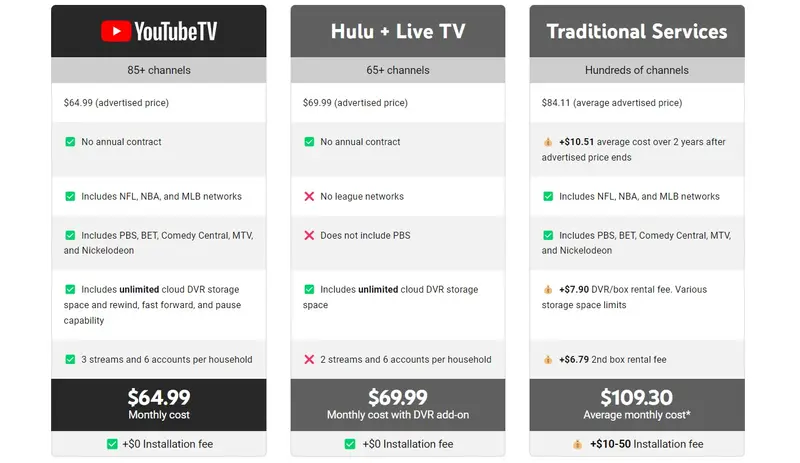Click the YouTube TV logo
800x463 pixels.
[159, 31]
